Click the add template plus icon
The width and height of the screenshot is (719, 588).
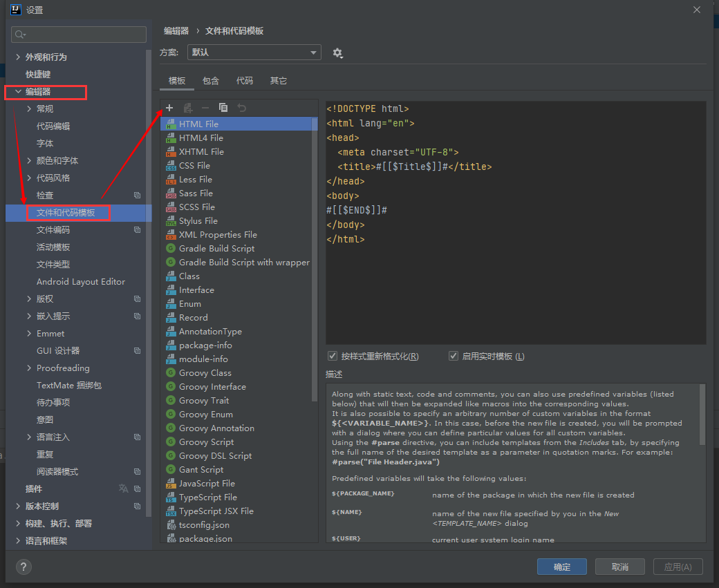(169, 108)
